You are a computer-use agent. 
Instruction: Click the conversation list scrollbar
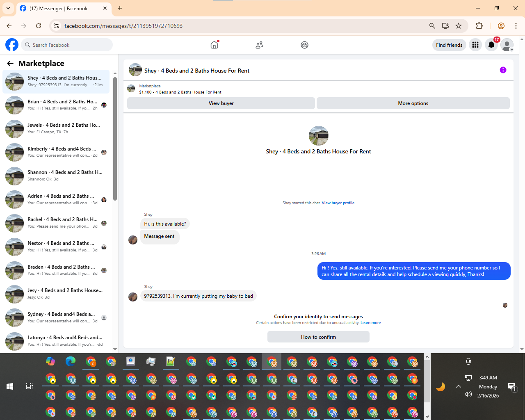[x=115, y=139]
